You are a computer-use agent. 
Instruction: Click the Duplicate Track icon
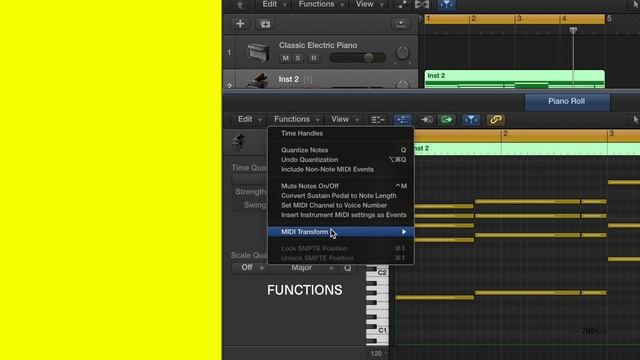click(265, 24)
